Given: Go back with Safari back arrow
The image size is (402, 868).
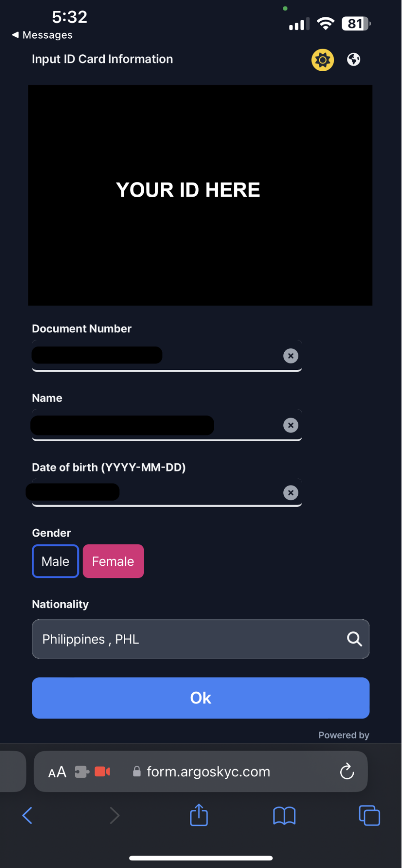Looking at the screenshot, I should (27, 815).
